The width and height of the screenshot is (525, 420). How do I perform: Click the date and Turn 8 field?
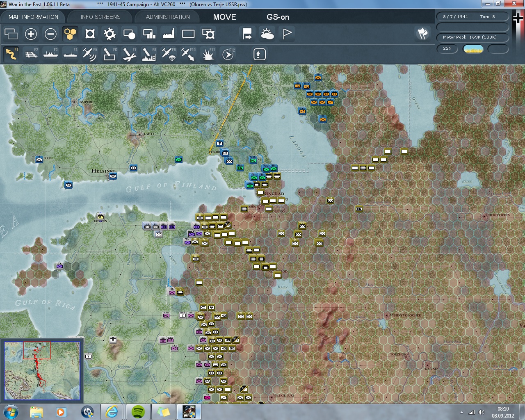[x=472, y=16]
